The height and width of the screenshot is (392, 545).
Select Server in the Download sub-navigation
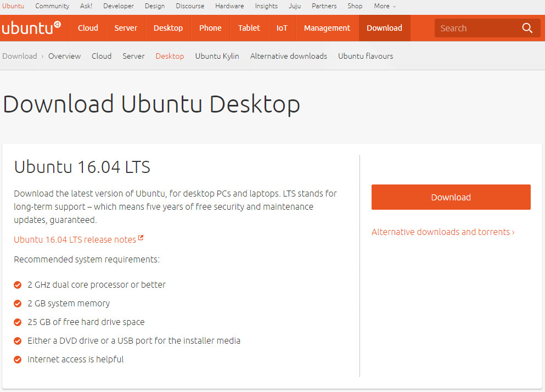[x=133, y=56]
